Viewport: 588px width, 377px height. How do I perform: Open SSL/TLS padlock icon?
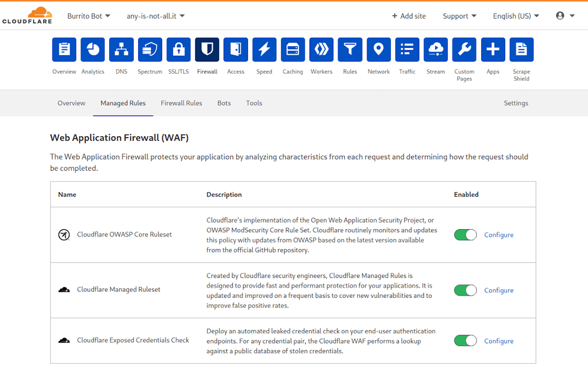click(x=178, y=49)
